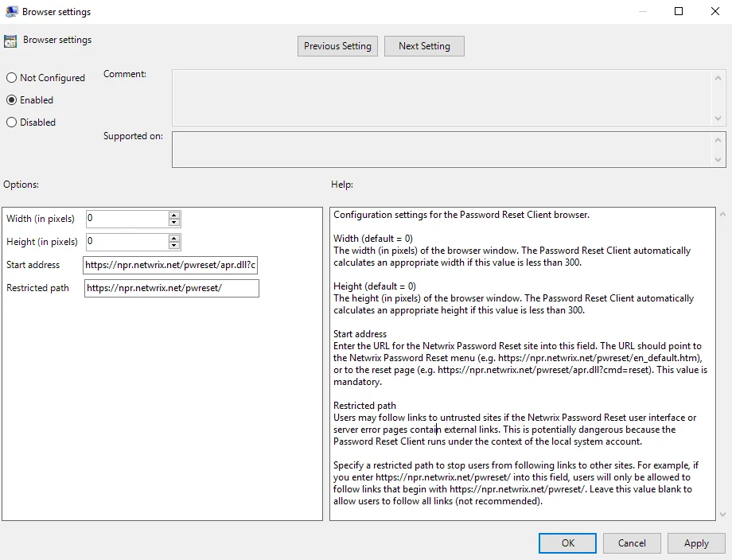Decrease Width value with down spinner
The height and width of the screenshot is (560, 732).
click(x=174, y=222)
